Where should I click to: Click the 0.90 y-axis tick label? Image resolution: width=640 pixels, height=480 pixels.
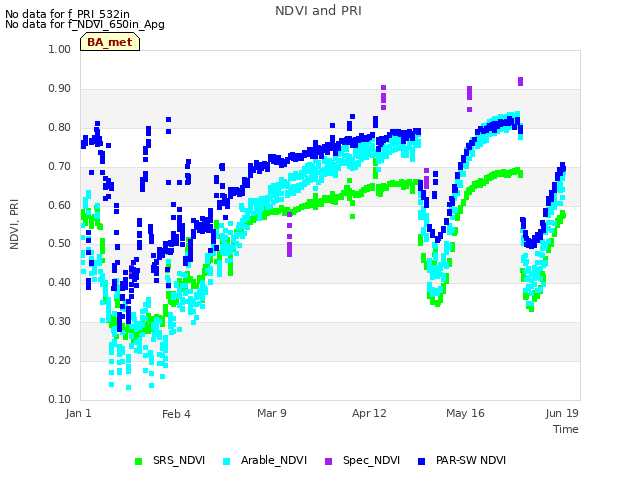click(60, 89)
